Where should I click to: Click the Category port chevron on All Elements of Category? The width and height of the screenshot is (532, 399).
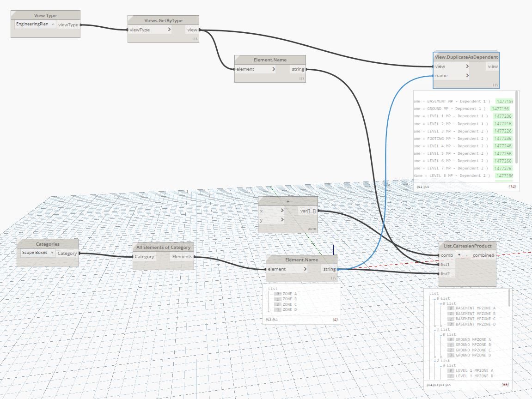157,256
